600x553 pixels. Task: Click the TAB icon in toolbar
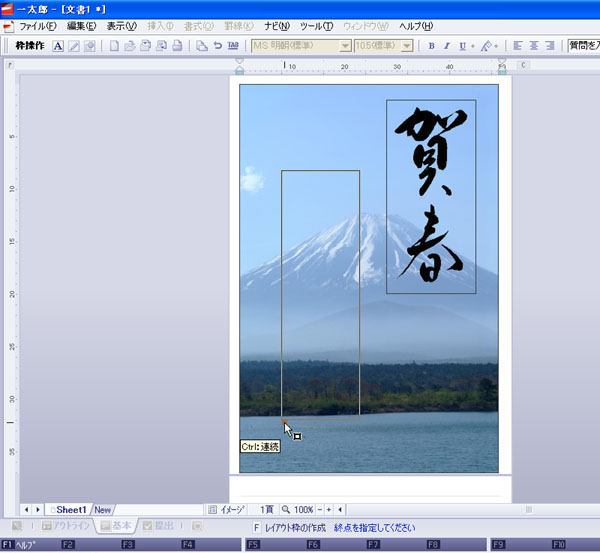[x=233, y=46]
